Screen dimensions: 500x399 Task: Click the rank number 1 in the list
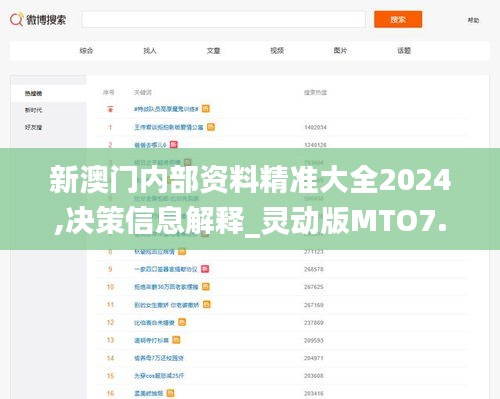tap(110, 127)
